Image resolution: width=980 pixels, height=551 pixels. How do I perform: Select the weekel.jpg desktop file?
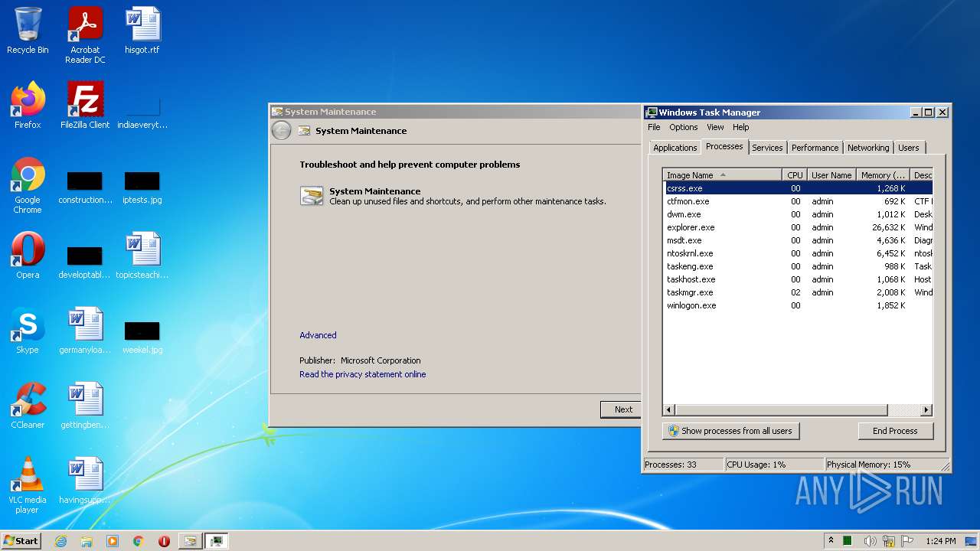tap(142, 337)
